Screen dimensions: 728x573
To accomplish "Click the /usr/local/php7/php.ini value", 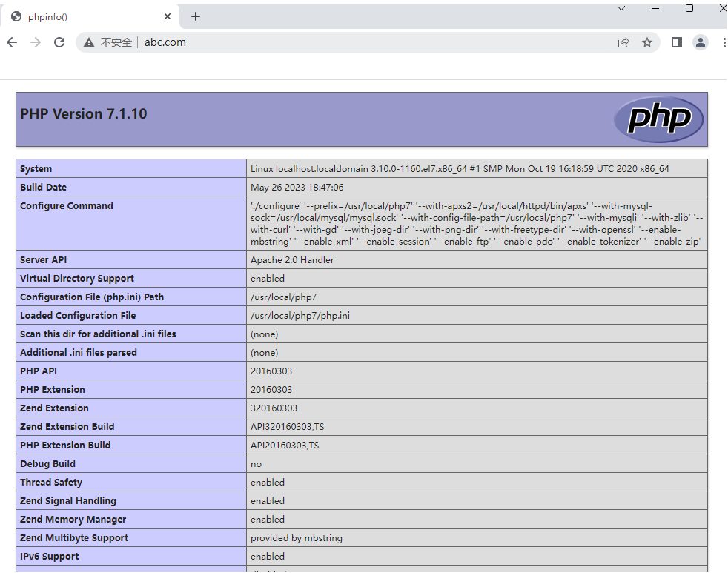I will coord(300,316).
